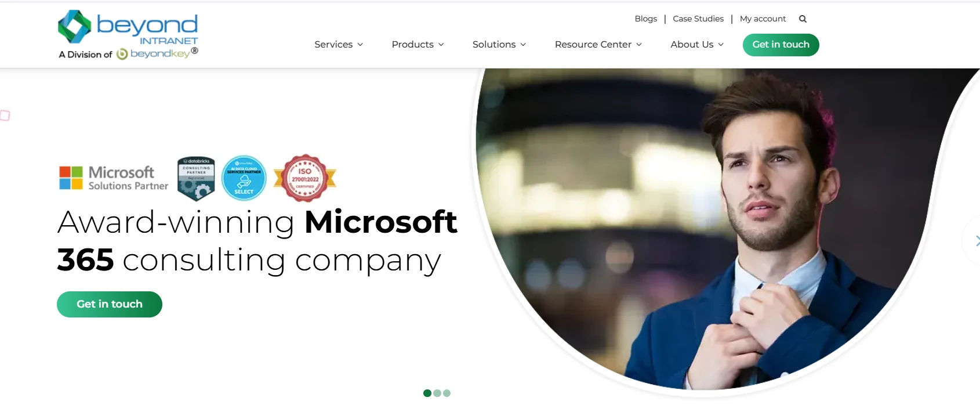Expand the Services dropdown menu
The width and height of the screenshot is (980, 408).
[339, 45]
